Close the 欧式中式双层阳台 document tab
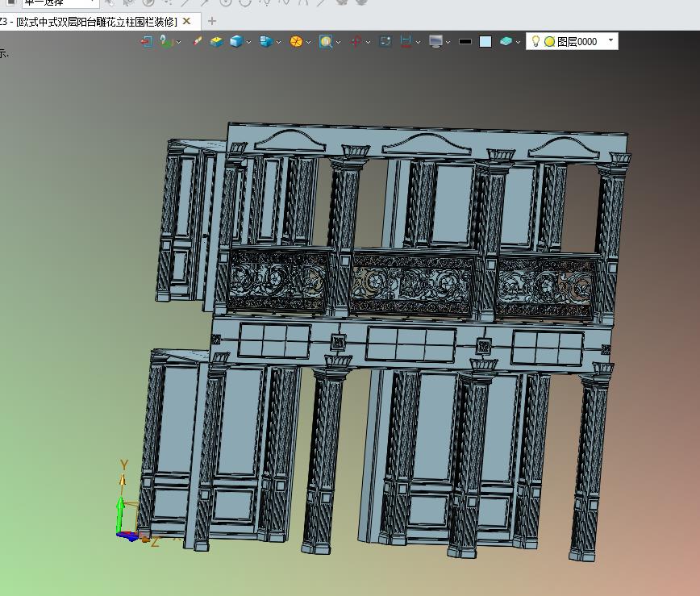This screenshot has width=700, height=596. coord(187,21)
